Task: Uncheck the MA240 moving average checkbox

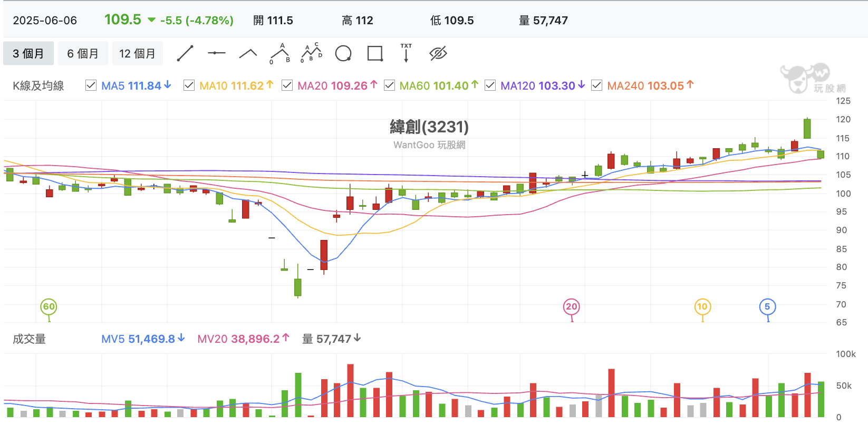Action: click(x=596, y=85)
